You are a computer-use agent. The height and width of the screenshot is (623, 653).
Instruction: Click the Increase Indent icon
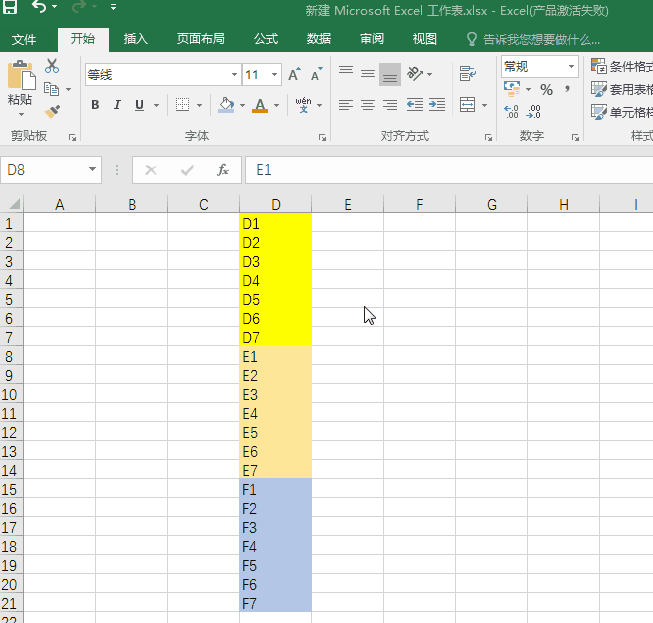click(437, 105)
